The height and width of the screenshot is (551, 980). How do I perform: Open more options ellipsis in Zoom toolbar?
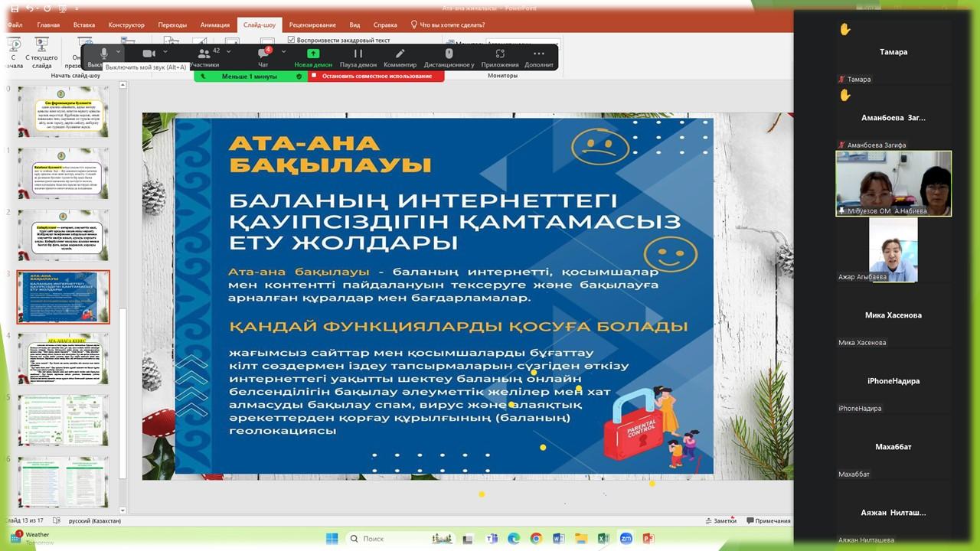pos(539,54)
